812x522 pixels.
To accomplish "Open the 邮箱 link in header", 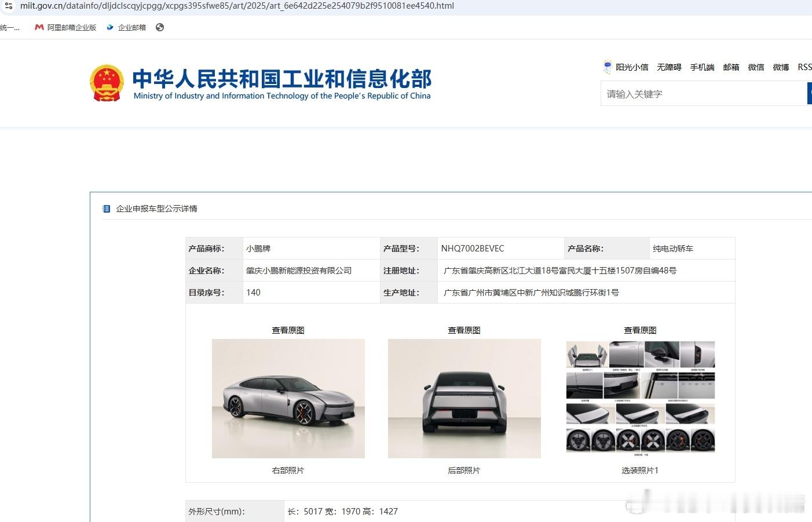I will 731,67.
